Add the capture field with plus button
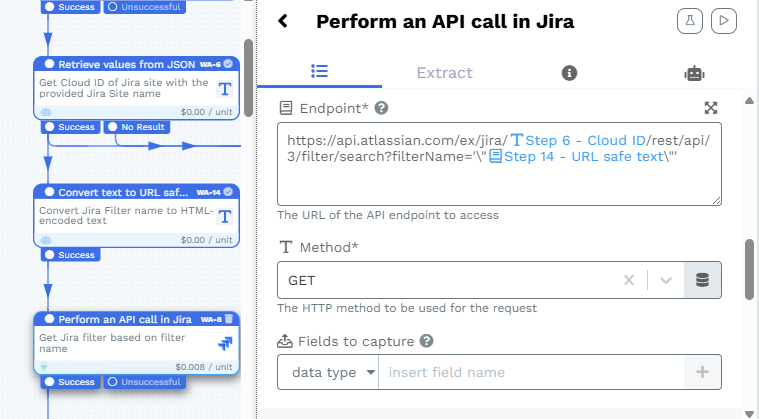This screenshot has width=759, height=419. point(702,372)
